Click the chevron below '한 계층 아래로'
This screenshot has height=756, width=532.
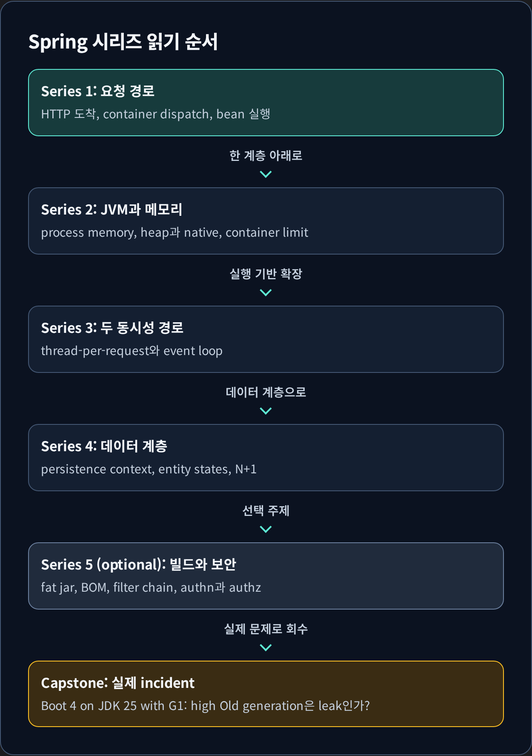[266, 174]
